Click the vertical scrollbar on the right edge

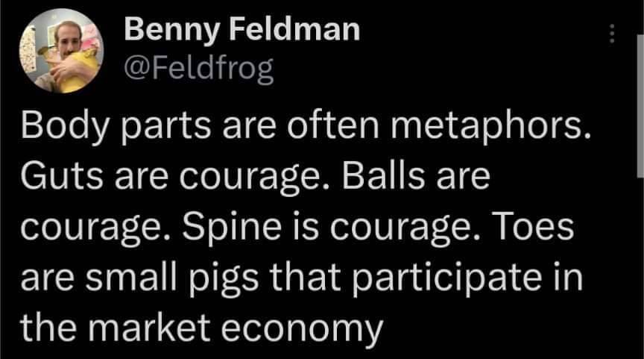pyautogui.click(x=640, y=106)
